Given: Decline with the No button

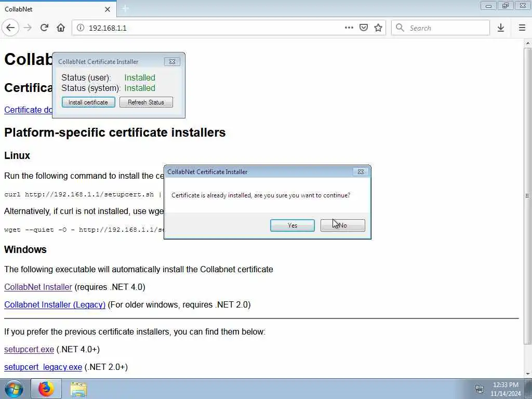Looking at the screenshot, I should point(343,225).
